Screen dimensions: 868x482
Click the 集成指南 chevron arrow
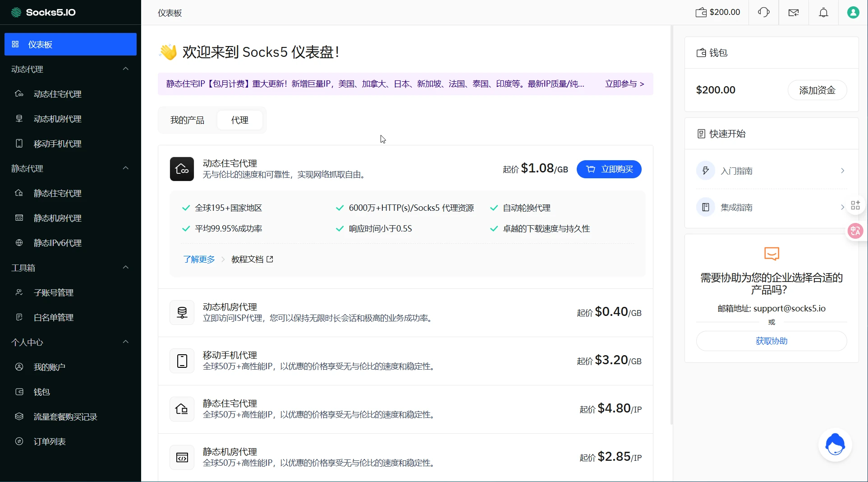(842, 207)
